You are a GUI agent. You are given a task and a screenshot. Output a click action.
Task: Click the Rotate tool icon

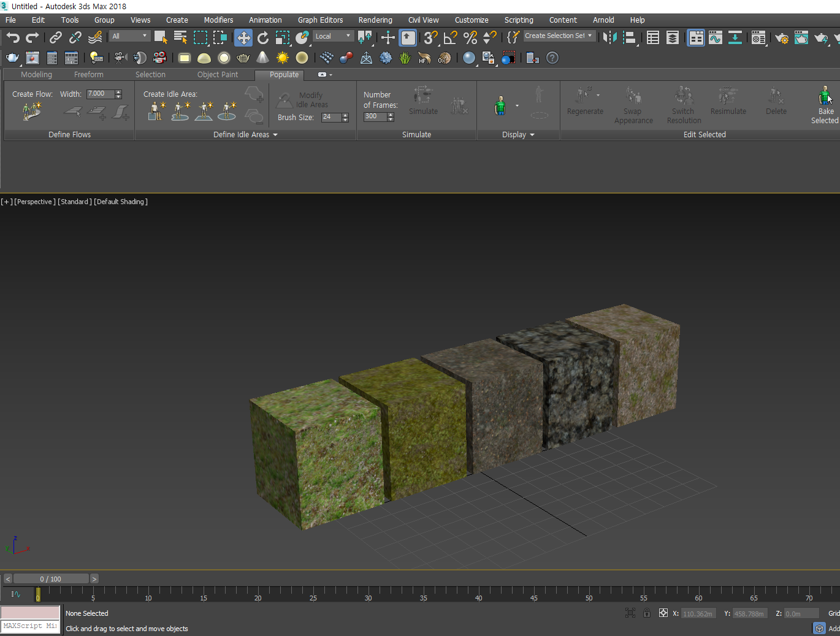coord(263,38)
